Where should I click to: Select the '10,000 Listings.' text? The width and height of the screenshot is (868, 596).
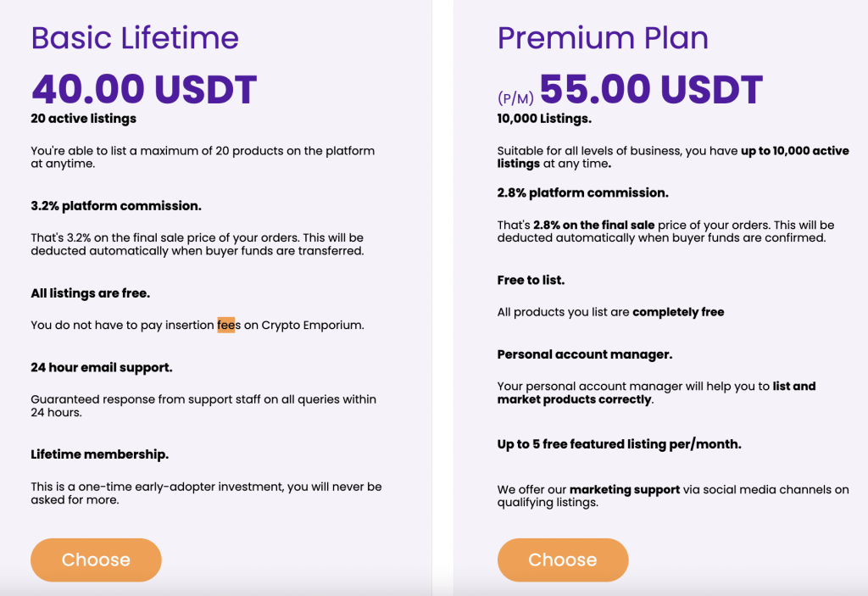544,119
